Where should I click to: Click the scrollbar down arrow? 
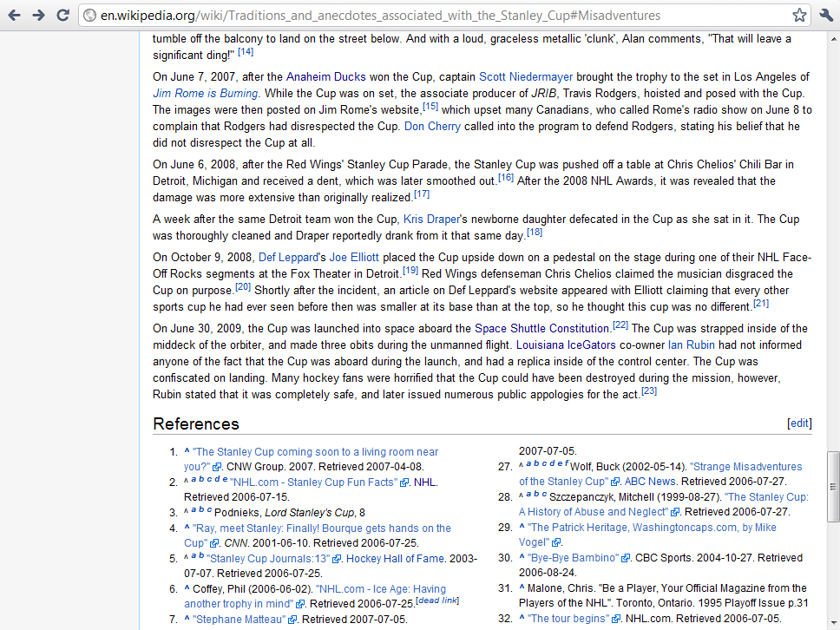click(832, 623)
